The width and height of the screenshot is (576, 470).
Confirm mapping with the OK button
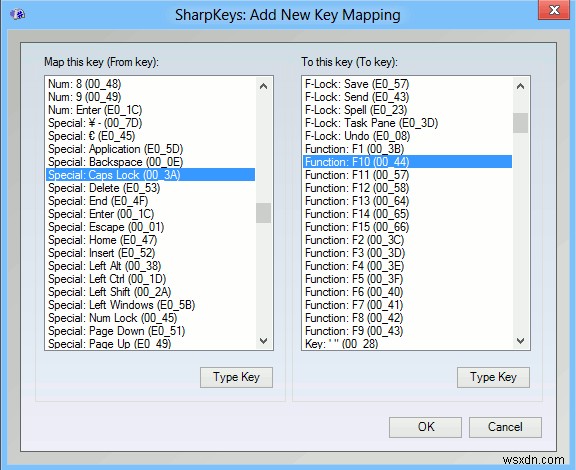[x=425, y=427]
